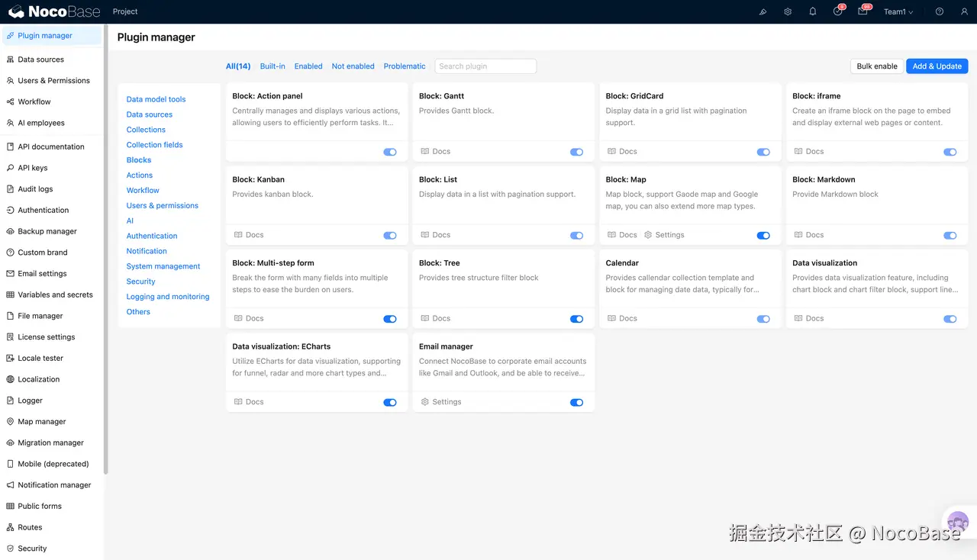The height and width of the screenshot is (560, 977).
Task: Open Docs link on Block: Tree card
Action: click(435, 319)
